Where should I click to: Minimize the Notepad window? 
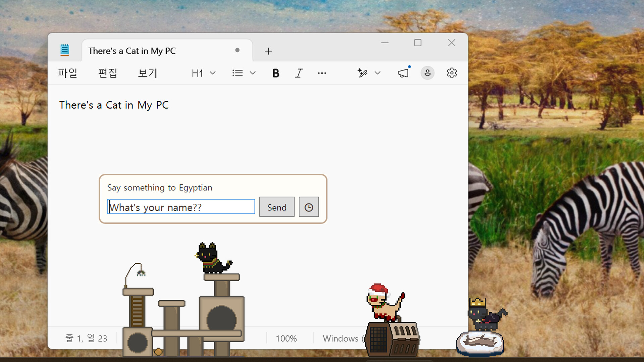pyautogui.click(x=385, y=43)
